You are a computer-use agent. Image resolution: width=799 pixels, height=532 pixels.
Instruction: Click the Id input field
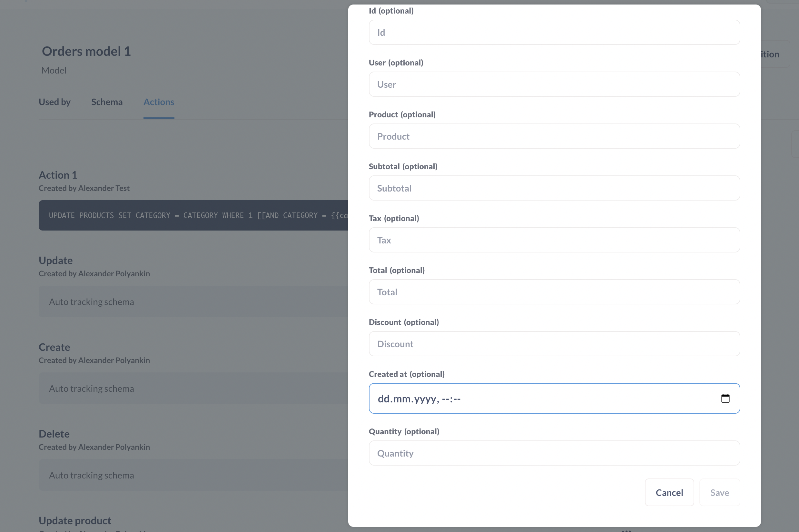554,32
